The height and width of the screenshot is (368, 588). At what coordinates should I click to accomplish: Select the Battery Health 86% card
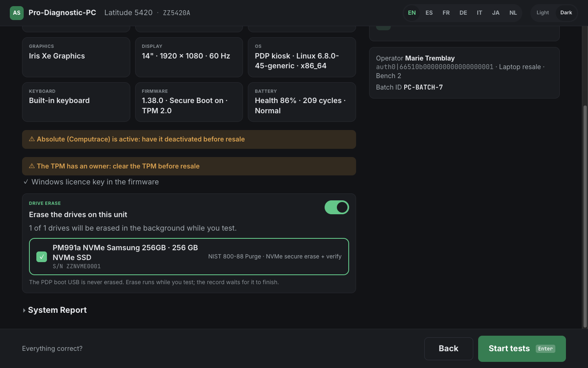302,102
